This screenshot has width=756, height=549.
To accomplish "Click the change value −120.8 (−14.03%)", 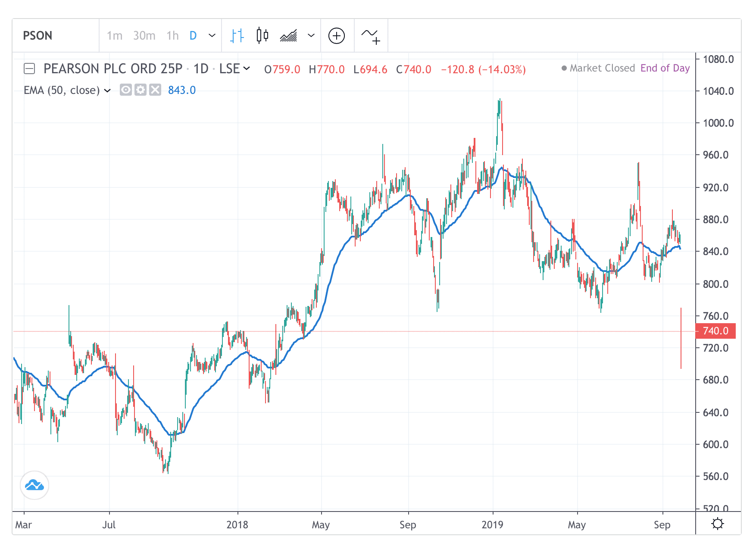I will tap(483, 69).
